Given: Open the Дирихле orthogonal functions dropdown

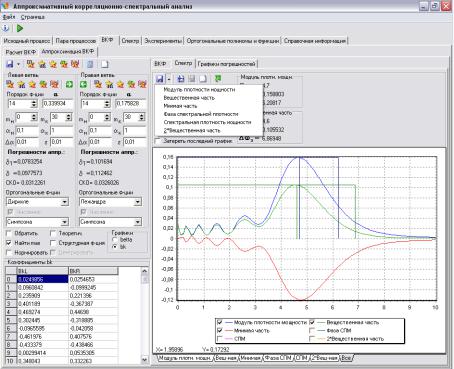Looking at the screenshot, I should [x=65, y=202].
